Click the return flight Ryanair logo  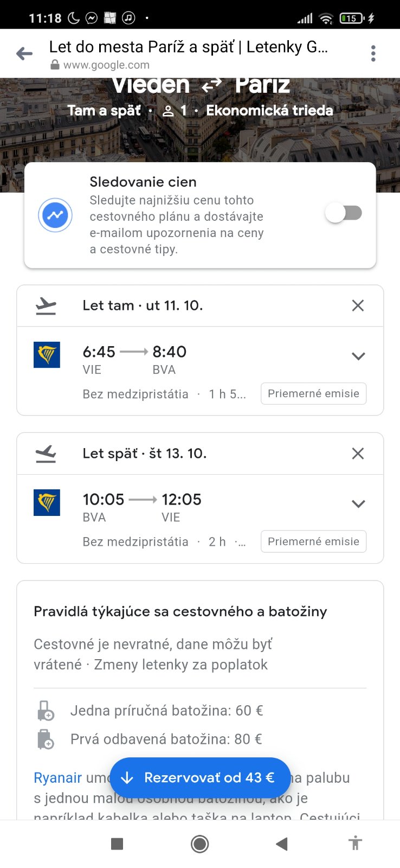(47, 502)
